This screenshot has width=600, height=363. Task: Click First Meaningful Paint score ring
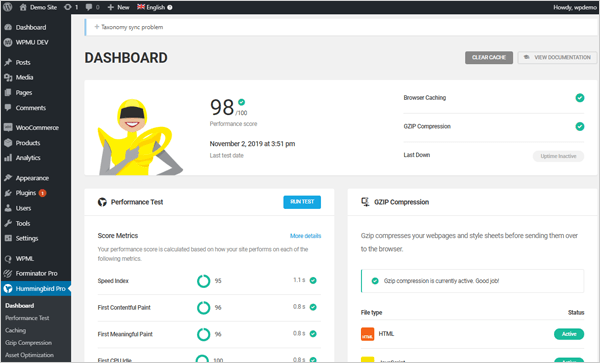click(x=204, y=334)
